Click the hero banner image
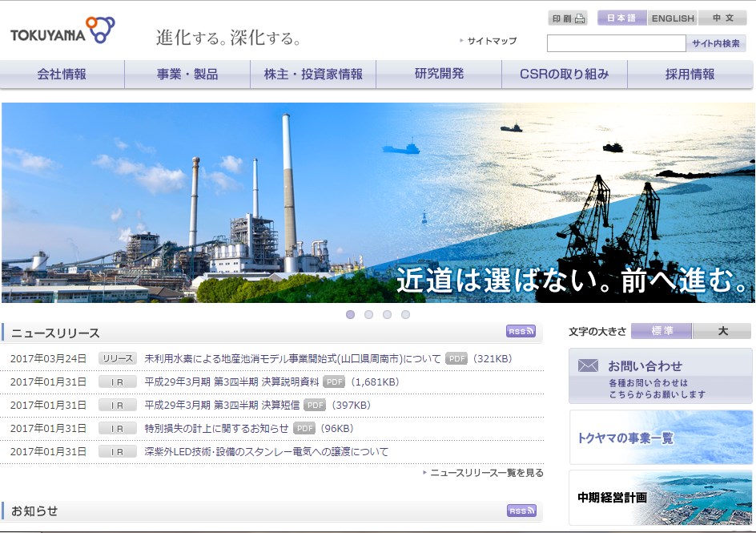Screen dimensions: 756x533 (378, 203)
